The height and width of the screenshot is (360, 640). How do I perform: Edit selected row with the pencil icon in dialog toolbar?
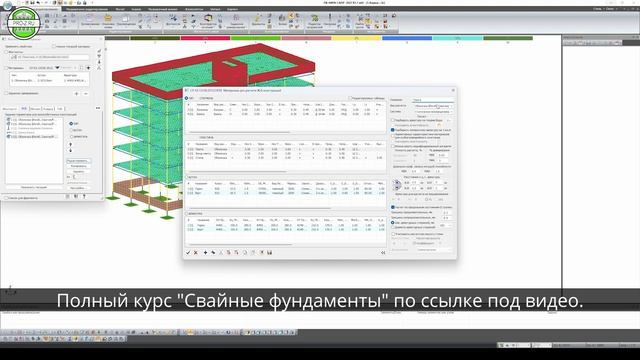pos(213,253)
